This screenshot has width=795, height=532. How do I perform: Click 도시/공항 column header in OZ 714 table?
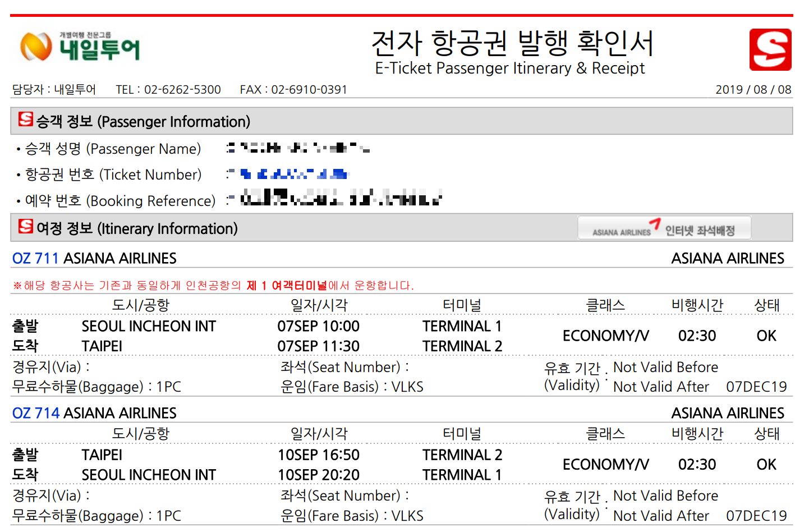point(141,433)
